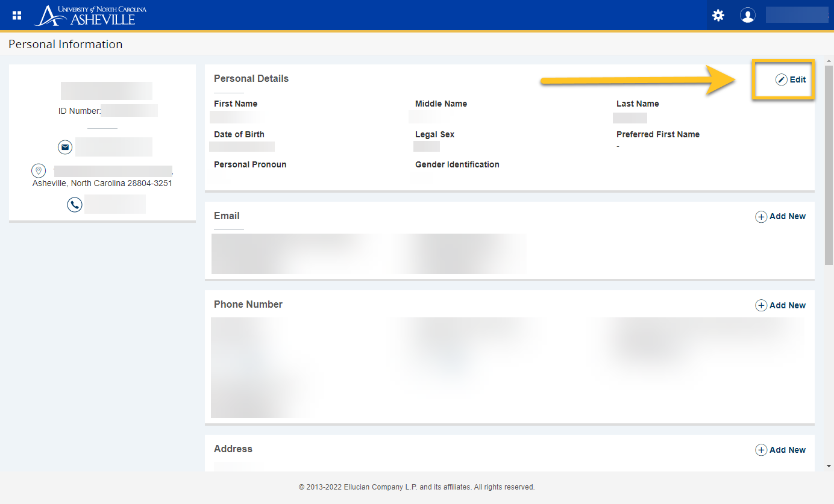This screenshot has width=834, height=504.
Task: Click the phone icon in profile card
Action: coord(75,205)
